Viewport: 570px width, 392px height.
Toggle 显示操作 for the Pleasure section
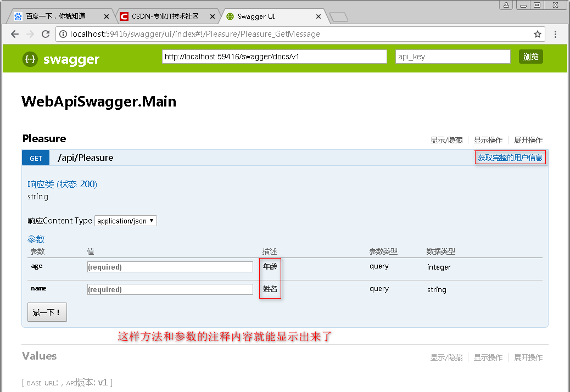click(x=488, y=140)
